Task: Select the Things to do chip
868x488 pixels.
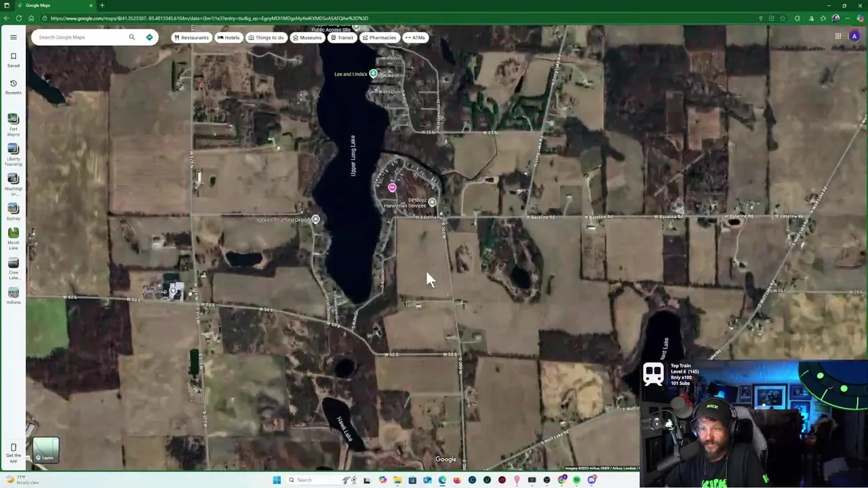Action: 266,37
